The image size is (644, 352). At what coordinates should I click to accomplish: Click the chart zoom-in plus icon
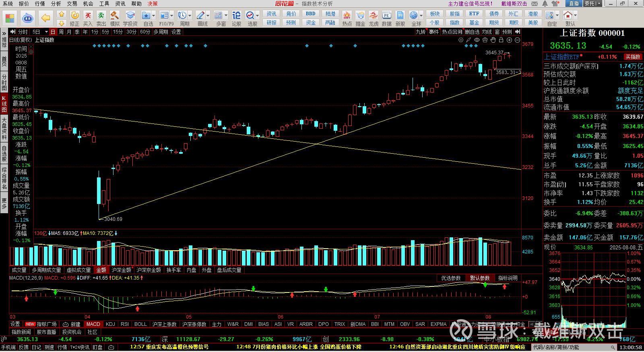point(509,40)
